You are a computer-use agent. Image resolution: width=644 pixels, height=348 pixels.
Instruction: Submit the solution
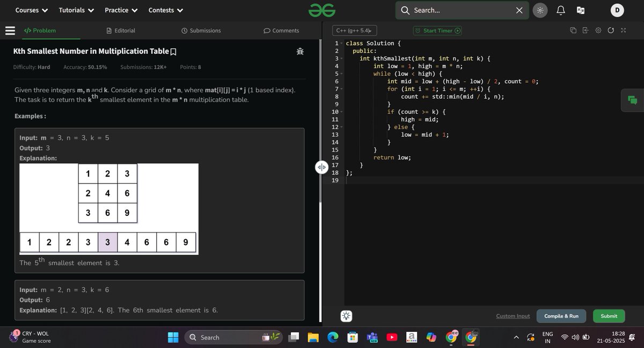point(609,316)
